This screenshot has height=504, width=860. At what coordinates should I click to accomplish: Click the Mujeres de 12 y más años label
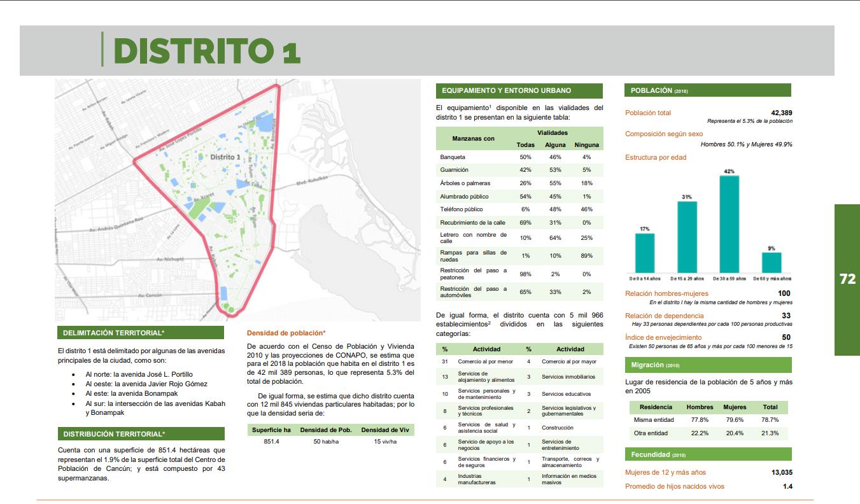pyautogui.click(x=665, y=472)
